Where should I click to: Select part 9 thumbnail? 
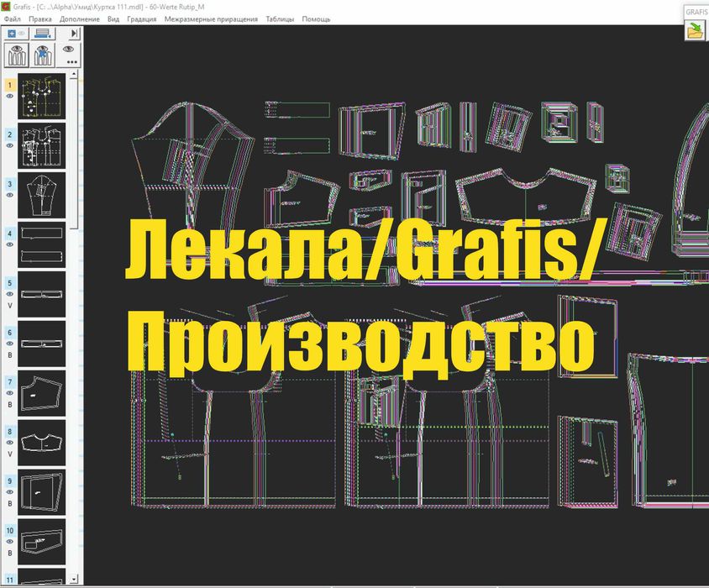(x=42, y=492)
